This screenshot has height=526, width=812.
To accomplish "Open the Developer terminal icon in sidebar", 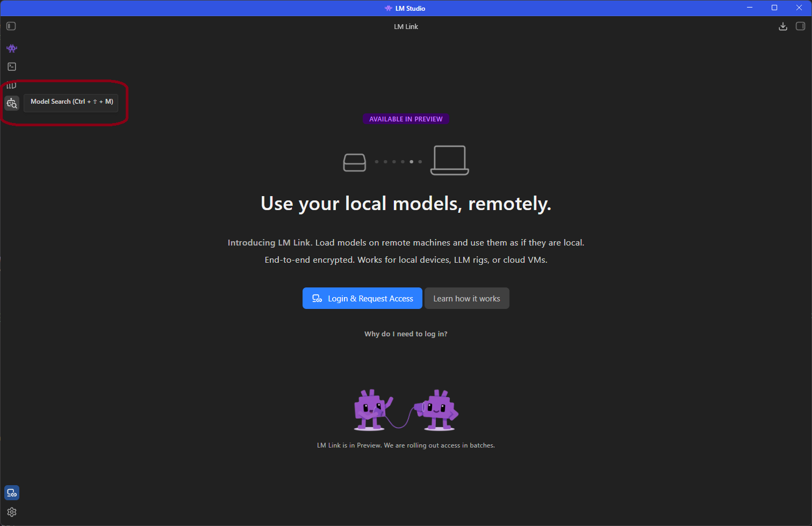I will pos(12,67).
